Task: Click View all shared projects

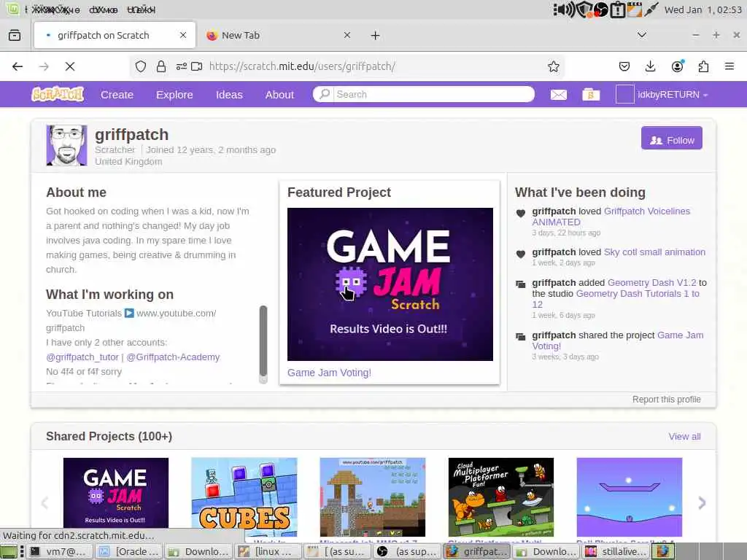Action: coord(684,436)
